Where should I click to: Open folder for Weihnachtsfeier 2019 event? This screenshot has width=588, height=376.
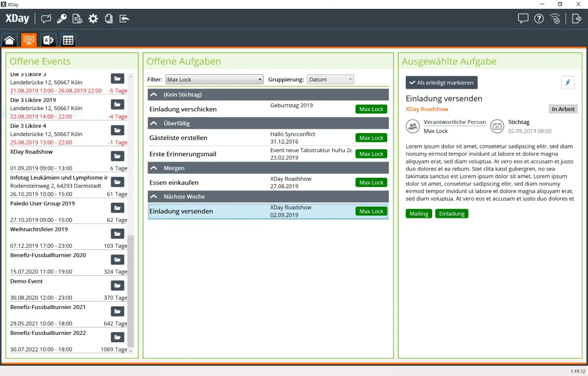pyautogui.click(x=117, y=233)
